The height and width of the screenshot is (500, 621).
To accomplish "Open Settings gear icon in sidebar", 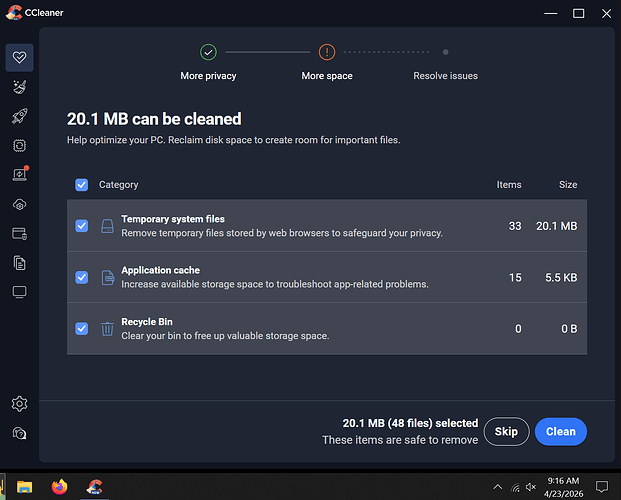I will click(x=19, y=404).
